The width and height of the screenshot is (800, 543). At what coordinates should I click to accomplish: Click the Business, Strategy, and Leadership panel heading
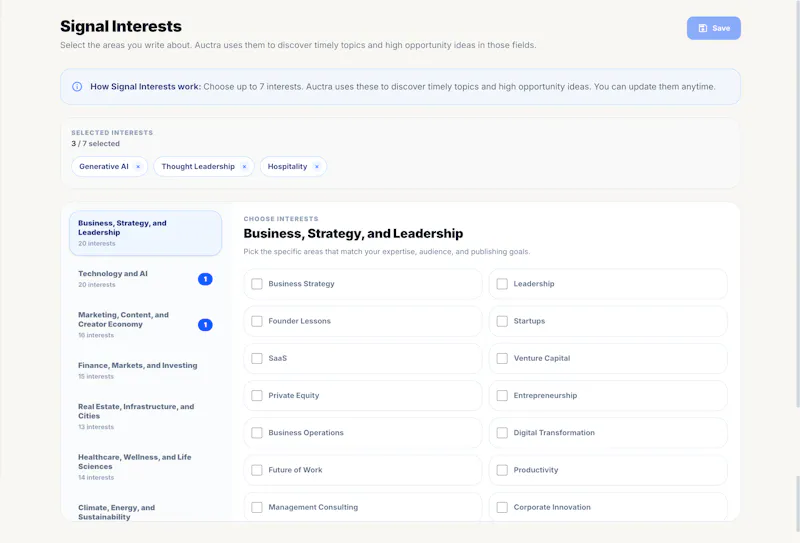pos(353,234)
